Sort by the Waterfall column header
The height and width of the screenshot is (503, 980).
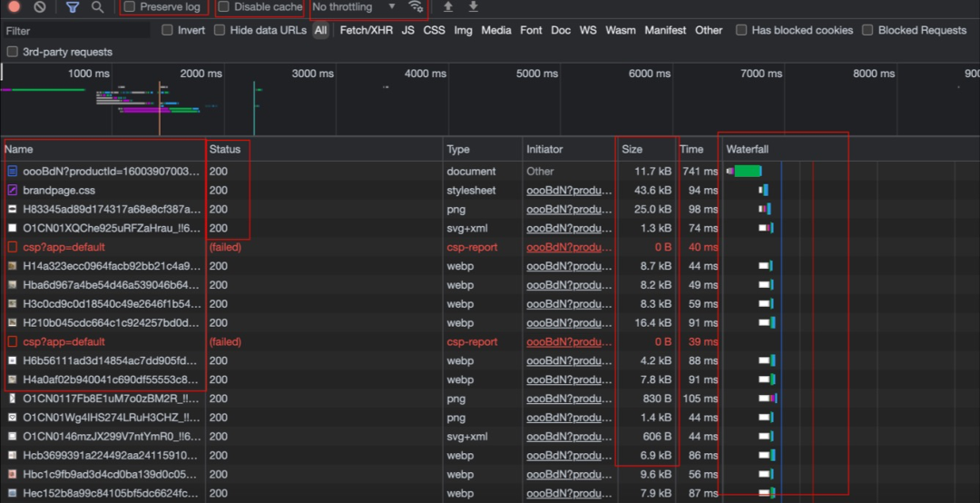tap(747, 149)
